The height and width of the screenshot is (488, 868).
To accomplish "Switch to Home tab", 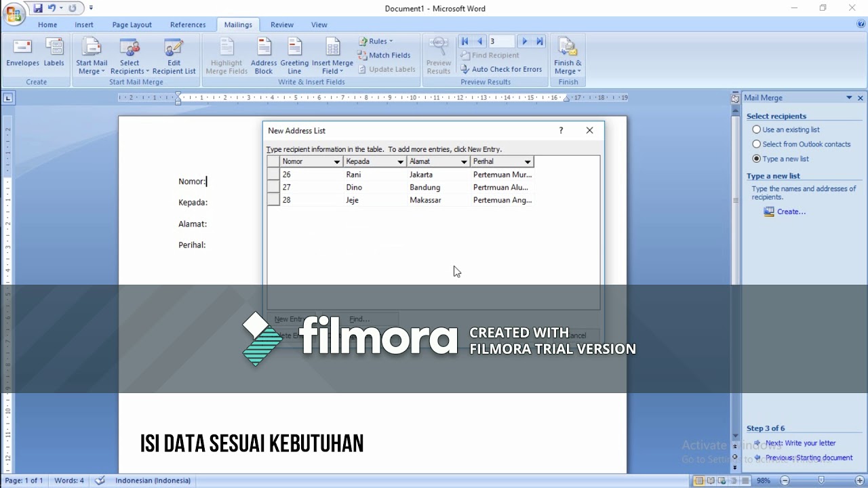I will [x=47, y=24].
